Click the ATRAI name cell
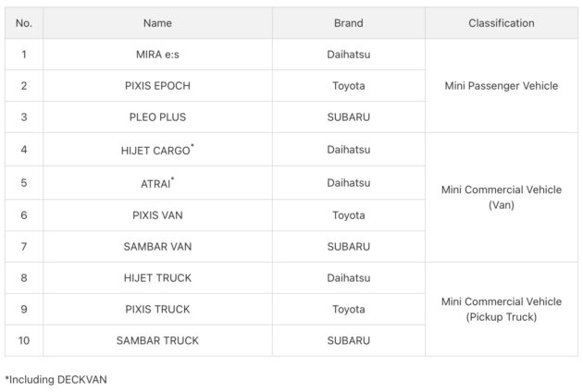Viewport: 583px width, 392px height. [157, 183]
